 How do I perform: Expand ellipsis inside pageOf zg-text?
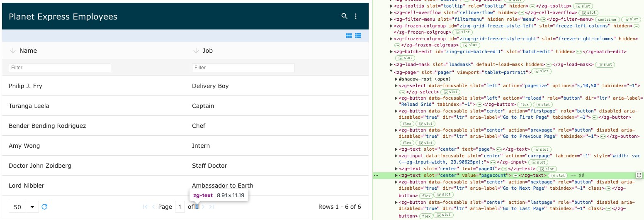coord(504,169)
